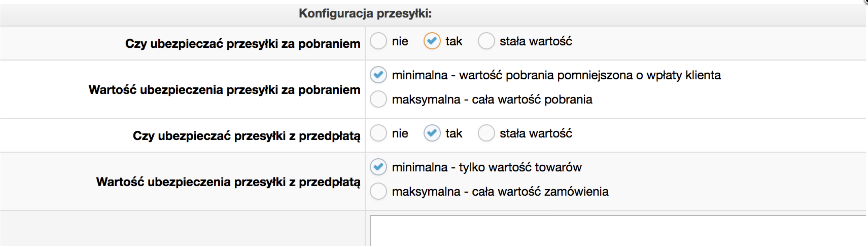Click radio circle beside 'minimalna - wartość pobrania pomniejszona'
Image resolution: width=868 pixels, height=247 pixels.
pos(378,75)
